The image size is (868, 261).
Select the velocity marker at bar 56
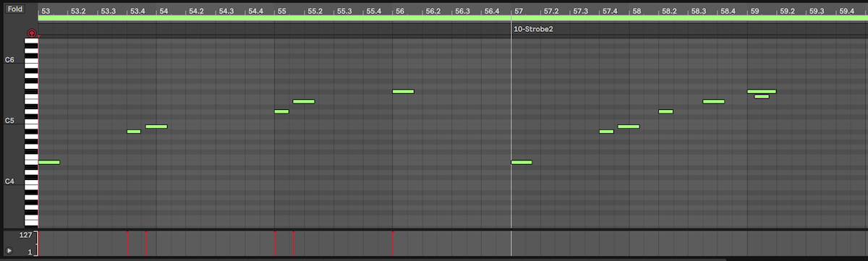(392, 243)
